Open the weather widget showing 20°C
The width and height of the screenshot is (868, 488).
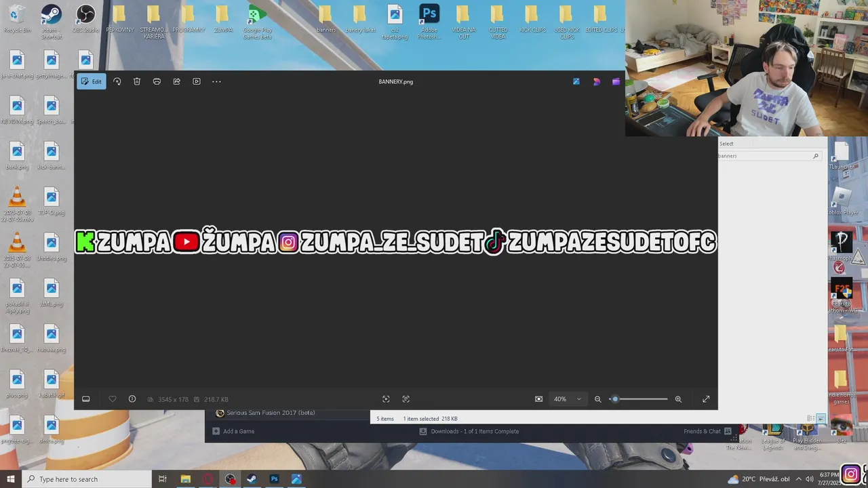(758, 479)
